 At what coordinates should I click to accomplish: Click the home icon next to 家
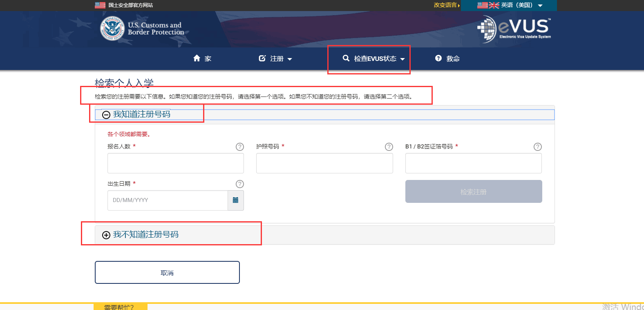(197, 58)
